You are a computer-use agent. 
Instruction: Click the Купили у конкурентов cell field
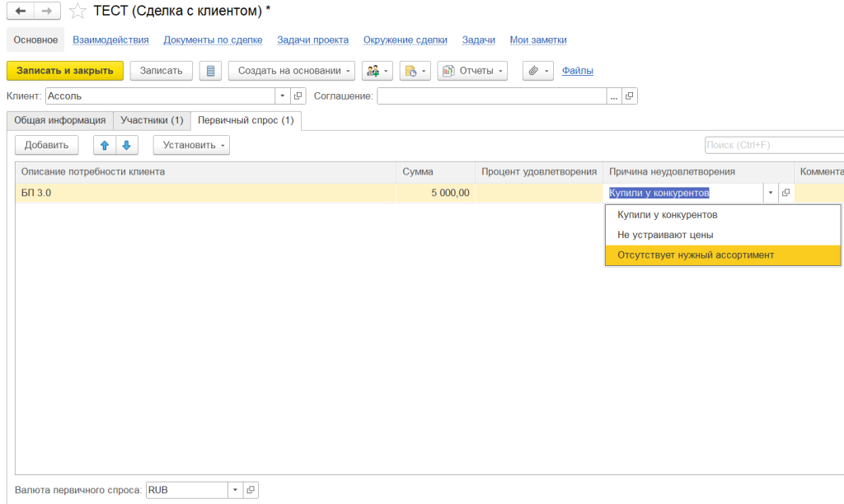pos(685,193)
